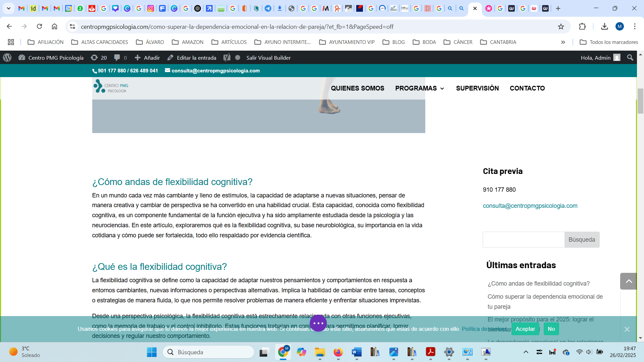Click the admin bar search magnifier
This screenshot has height=362, width=644.
point(630,58)
